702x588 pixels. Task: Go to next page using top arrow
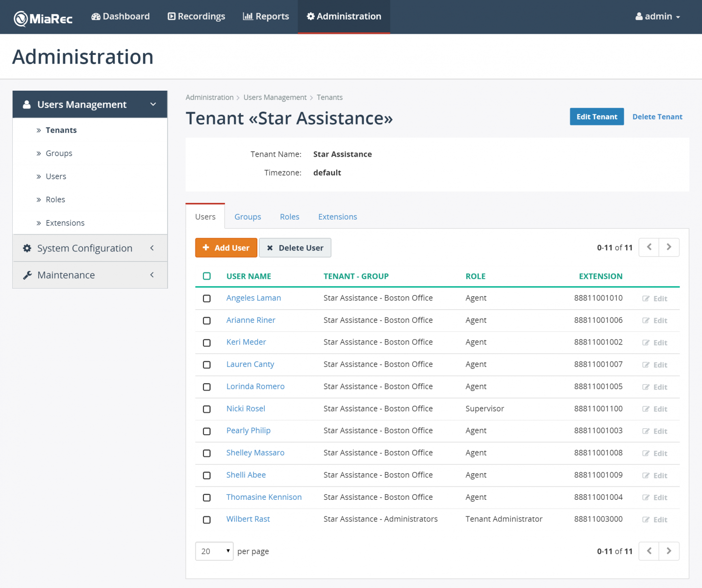point(669,247)
